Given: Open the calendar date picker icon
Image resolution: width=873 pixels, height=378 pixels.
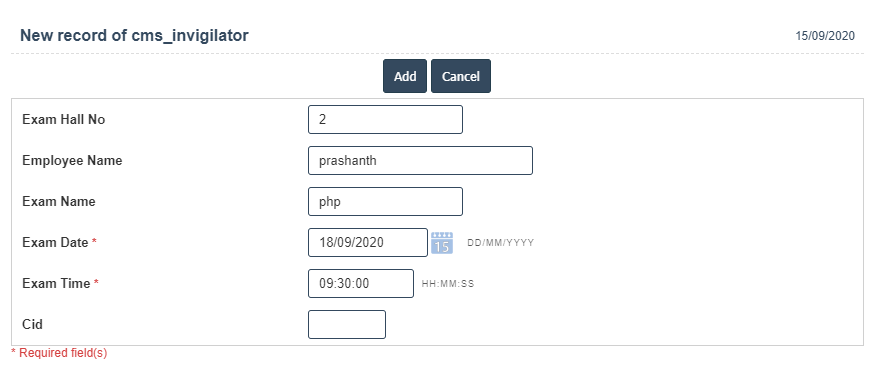Looking at the screenshot, I should [x=442, y=243].
